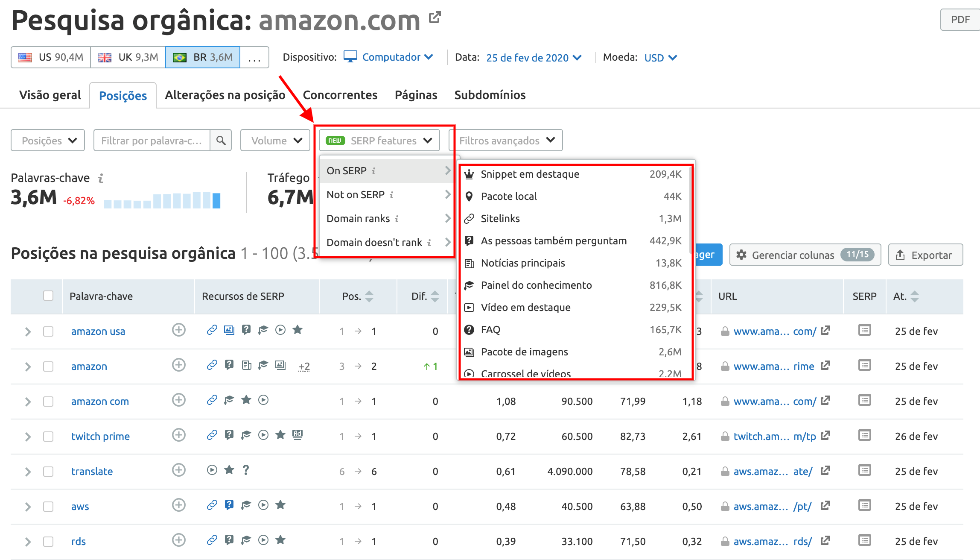Click the keyword filter search magnifier icon
Screen dimensions: 980x560
pos(221,141)
